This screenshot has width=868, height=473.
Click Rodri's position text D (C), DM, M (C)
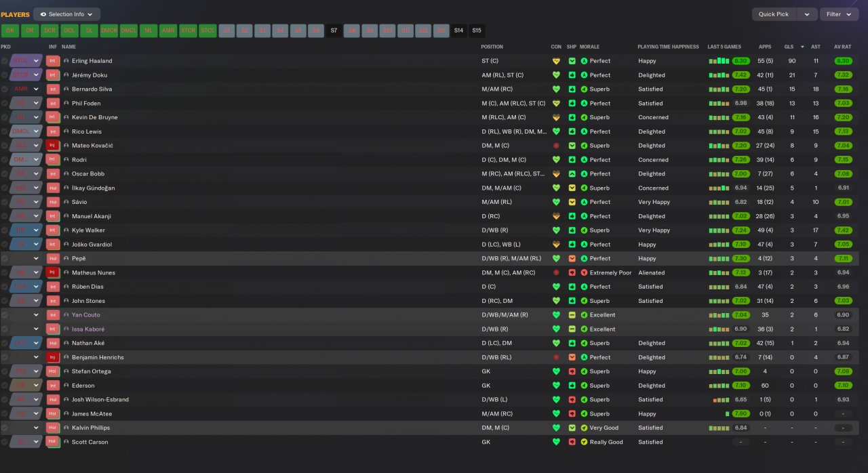point(503,160)
